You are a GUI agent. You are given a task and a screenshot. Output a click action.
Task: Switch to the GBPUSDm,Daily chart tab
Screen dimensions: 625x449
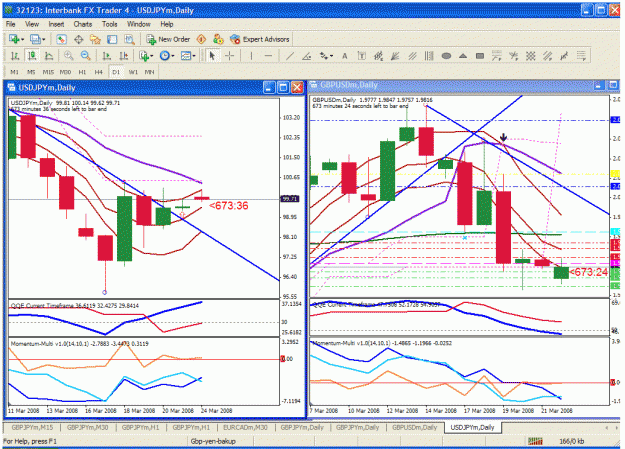414,427
